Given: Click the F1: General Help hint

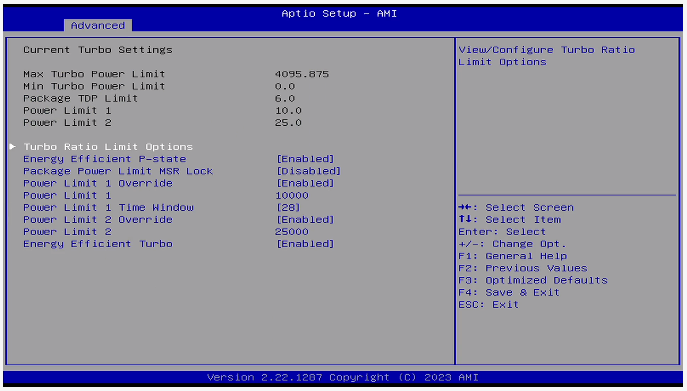Looking at the screenshot, I should 513,256.
